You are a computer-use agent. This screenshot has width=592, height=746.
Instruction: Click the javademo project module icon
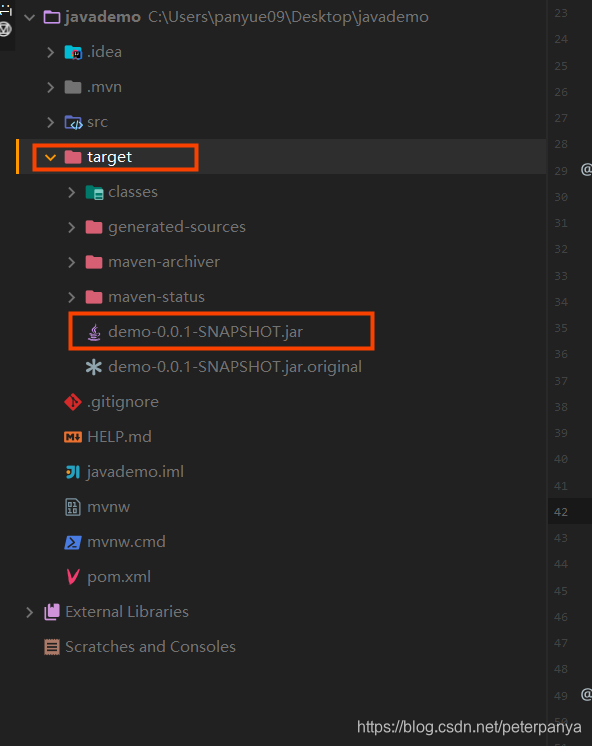(52, 18)
